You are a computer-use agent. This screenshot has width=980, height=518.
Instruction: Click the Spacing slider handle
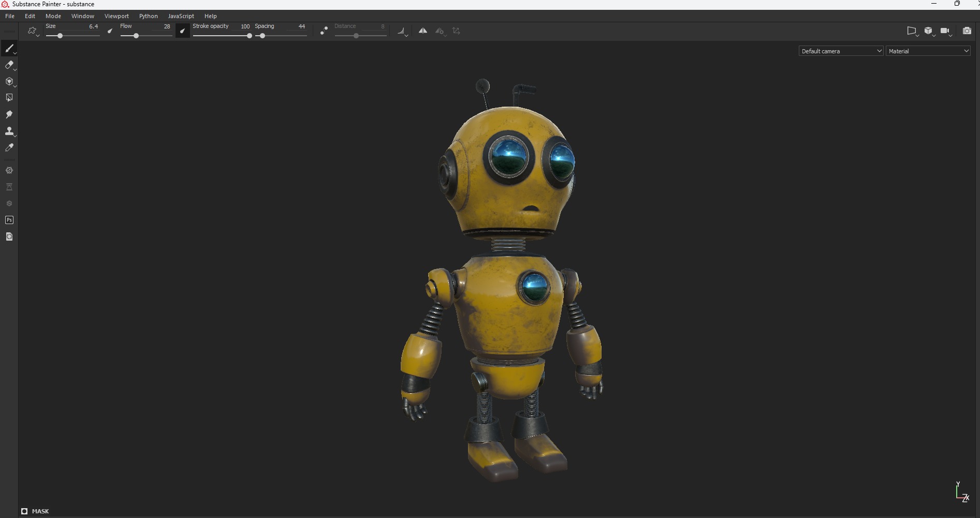(x=262, y=36)
